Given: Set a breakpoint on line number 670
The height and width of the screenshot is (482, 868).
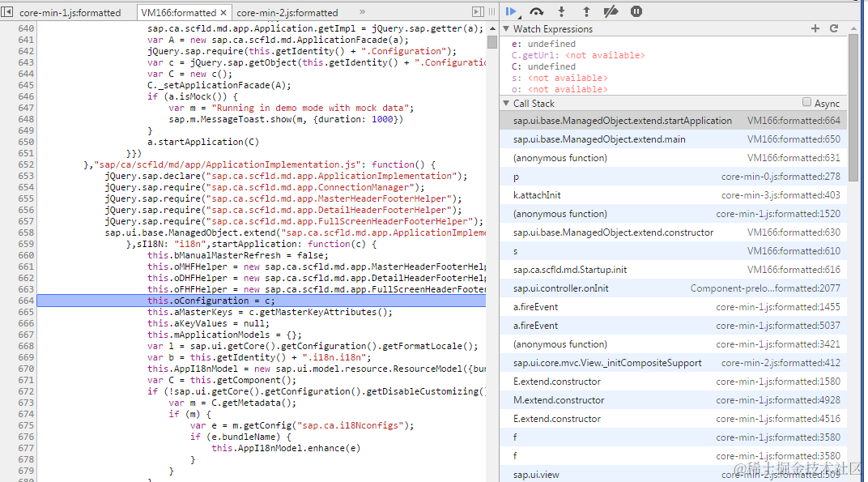Looking at the screenshot, I should pyautogui.click(x=26, y=369).
